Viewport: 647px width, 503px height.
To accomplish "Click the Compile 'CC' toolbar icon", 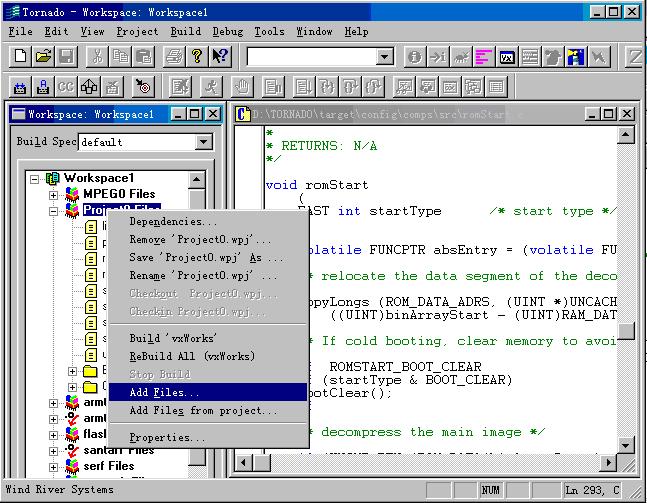I will click(66, 87).
